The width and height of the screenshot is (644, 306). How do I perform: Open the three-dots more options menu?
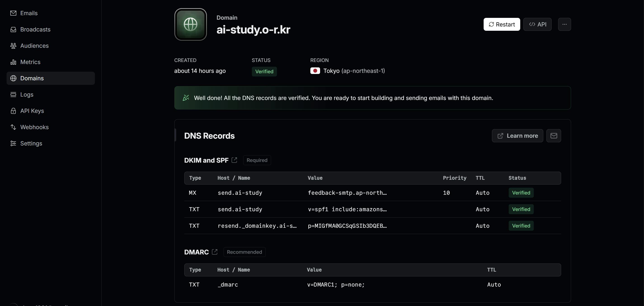click(x=564, y=24)
